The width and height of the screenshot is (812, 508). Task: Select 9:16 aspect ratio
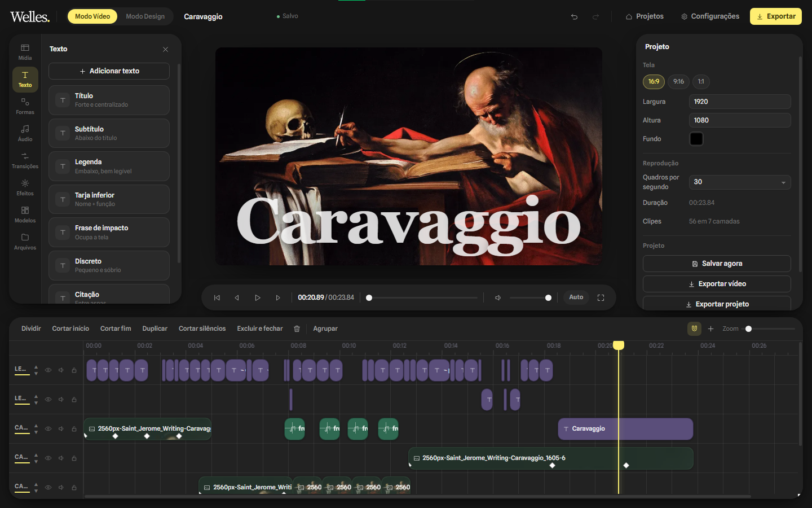click(678, 82)
